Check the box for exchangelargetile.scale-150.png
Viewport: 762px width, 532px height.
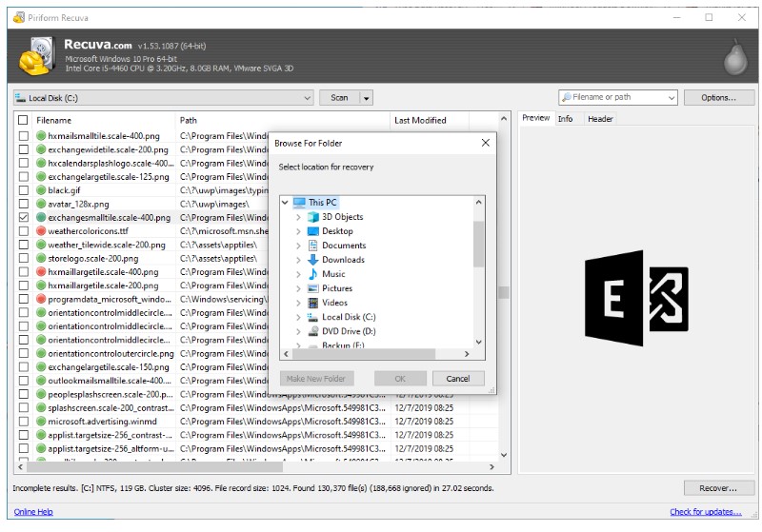23,367
